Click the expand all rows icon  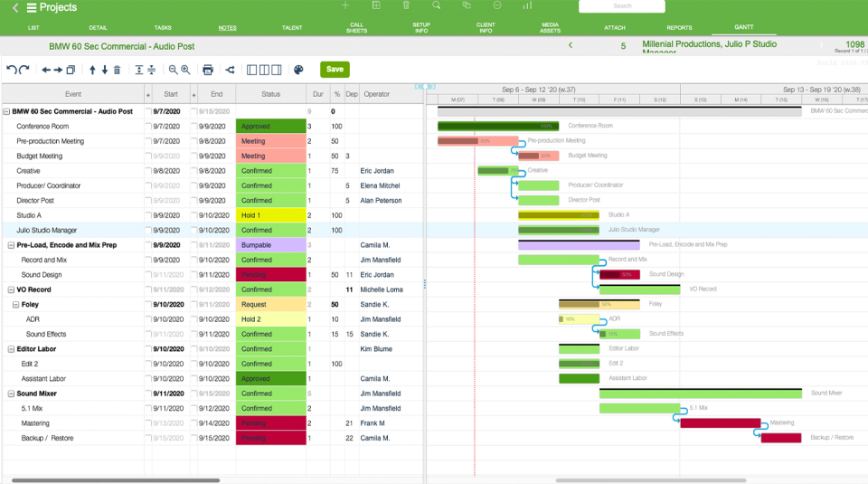[139, 70]
